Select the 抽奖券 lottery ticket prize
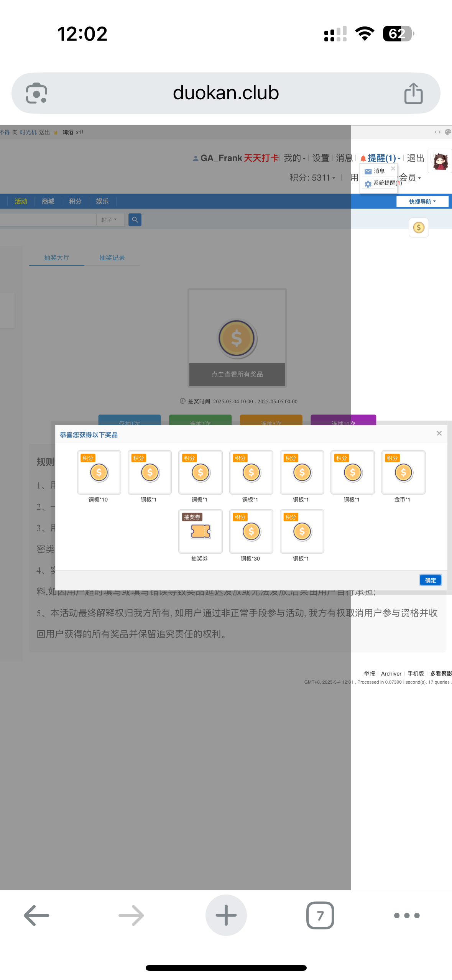452x980 pixels. tap(200, 531)
